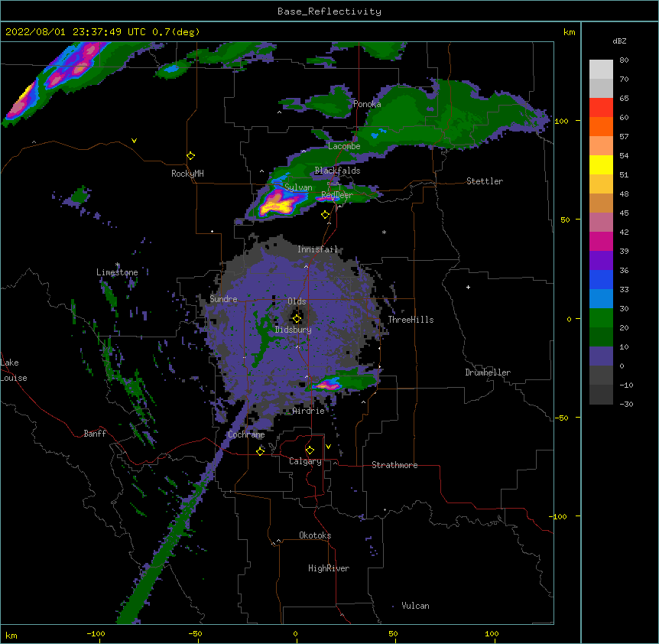Click the 50 tick label on the horizontal axis
Viewport: 659px width, 644px height.
pyautogui.click(x=393, y=633)
